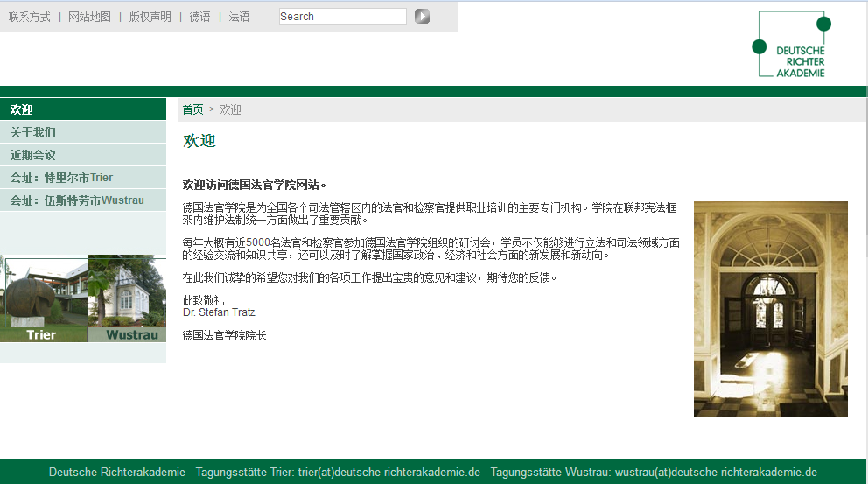Click the sepia hallway interior photo
This screenshot has width=868, height=484.
tap(770, 309)
